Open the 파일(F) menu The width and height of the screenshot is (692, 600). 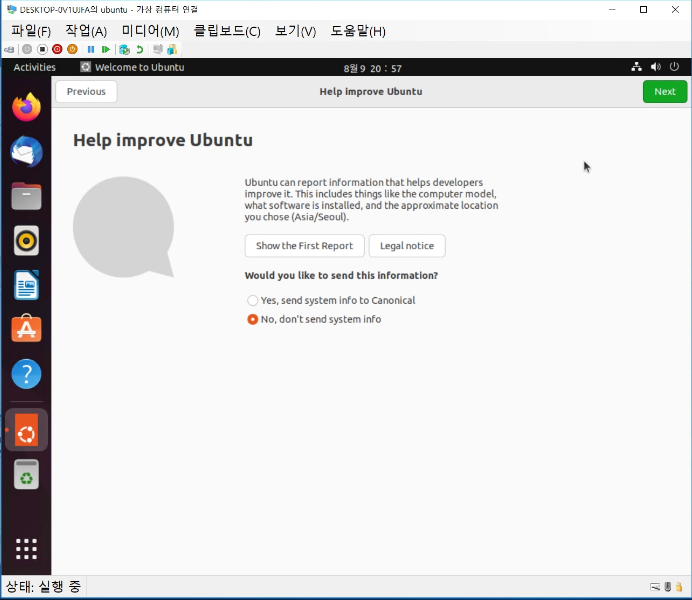(31, 31)
